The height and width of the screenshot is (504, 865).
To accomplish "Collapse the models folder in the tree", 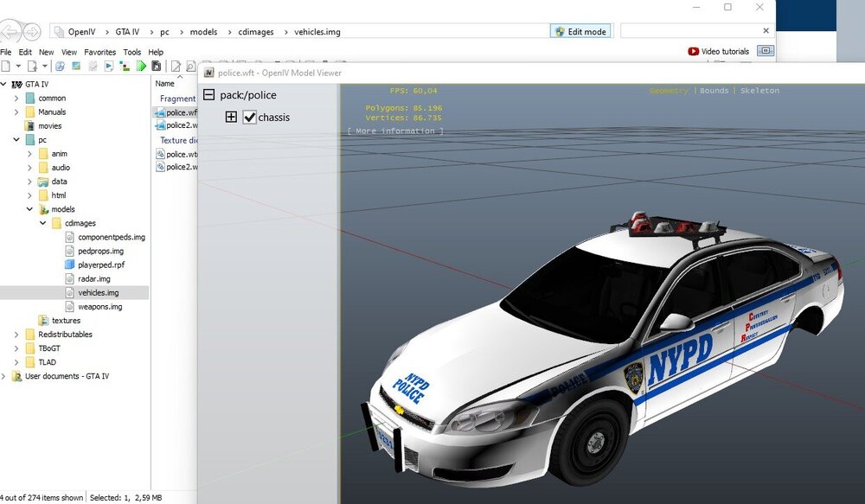I will [29, 209].
